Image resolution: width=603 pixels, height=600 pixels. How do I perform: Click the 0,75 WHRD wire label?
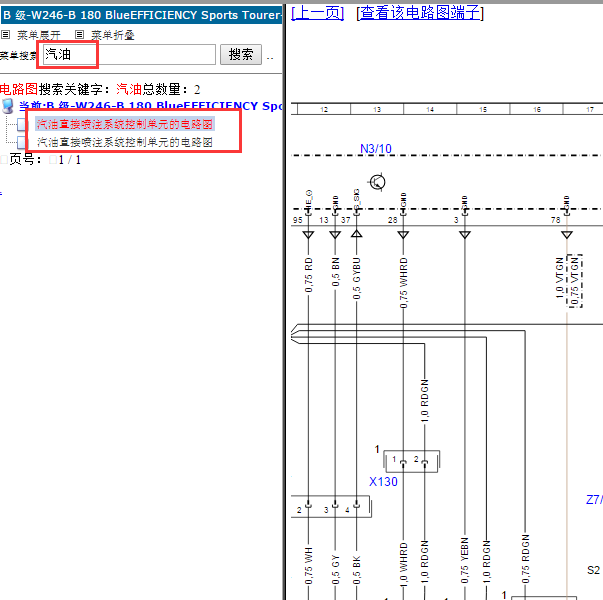pyautogui.click(x=403, y=283)
